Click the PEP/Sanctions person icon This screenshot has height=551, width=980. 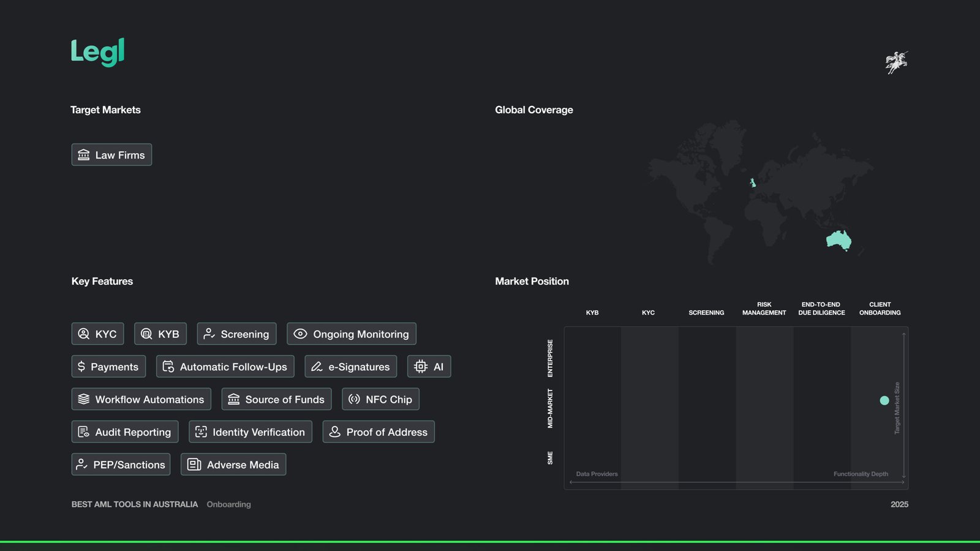pyautogui.click(x=81, y=465)
